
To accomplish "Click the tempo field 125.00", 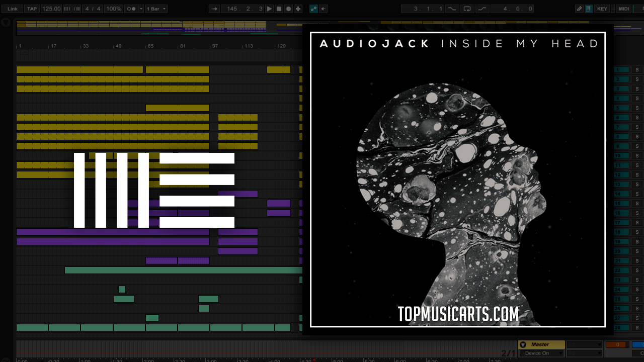I will 51,9.
